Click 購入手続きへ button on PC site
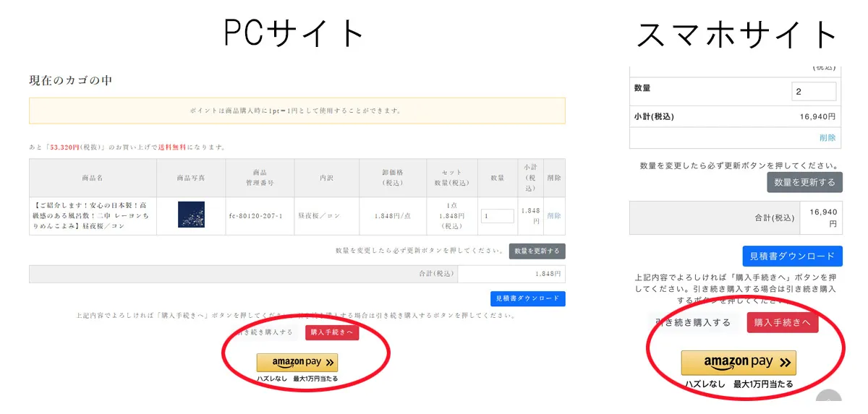The height and width of the screenshot is (414, 868). [x=332, y=332]
